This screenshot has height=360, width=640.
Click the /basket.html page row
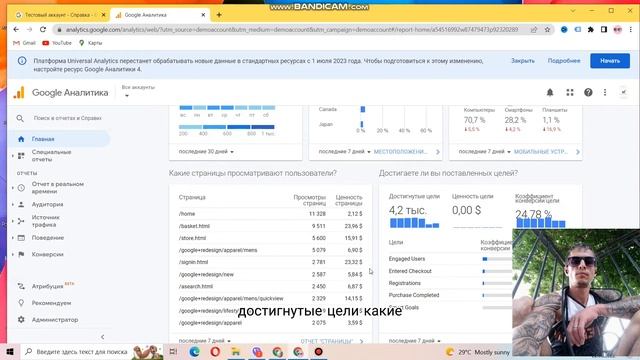[x=270, y=226]
